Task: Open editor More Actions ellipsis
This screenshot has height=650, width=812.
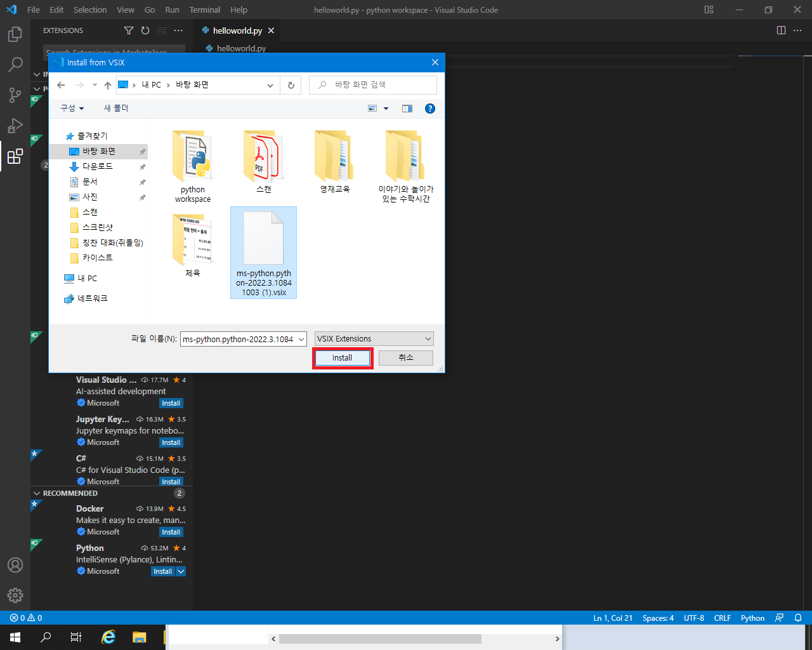Action: click(797, 30)
